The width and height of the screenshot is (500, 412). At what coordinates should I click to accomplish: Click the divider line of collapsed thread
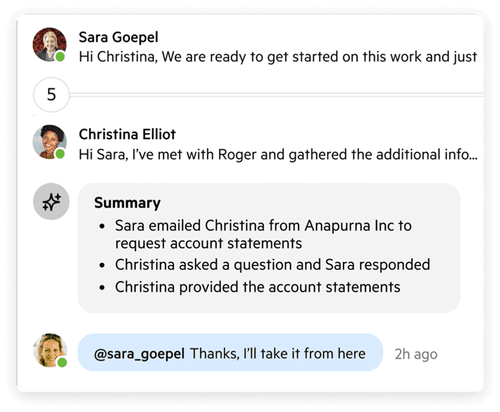[x=276, y=95]
